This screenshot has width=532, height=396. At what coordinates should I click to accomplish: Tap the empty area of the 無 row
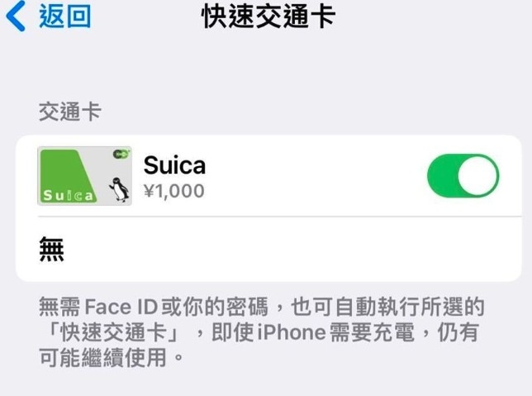pos(292,250)
